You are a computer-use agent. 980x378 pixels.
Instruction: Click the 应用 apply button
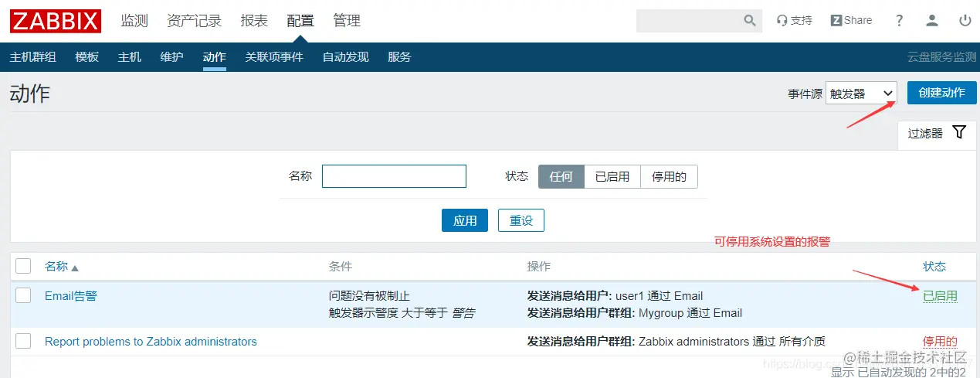click(x=465, y=220)
